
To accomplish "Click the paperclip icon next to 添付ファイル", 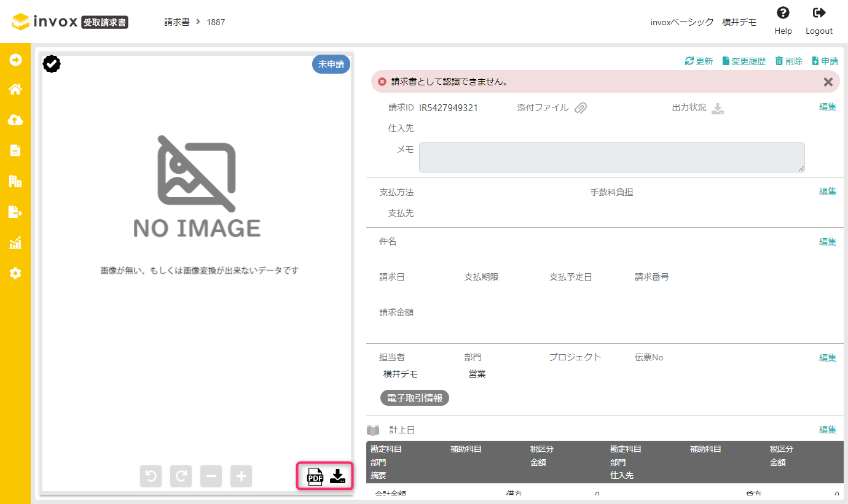I will point(581,107).
